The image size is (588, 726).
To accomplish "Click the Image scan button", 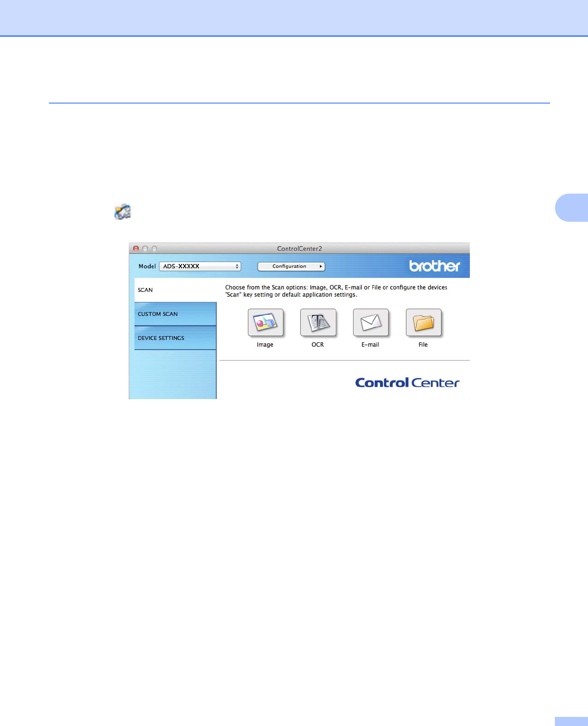I will [266, 322].
